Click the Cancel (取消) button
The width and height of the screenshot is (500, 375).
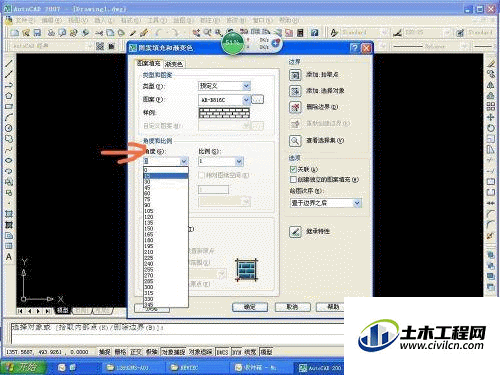coord(292,307)
